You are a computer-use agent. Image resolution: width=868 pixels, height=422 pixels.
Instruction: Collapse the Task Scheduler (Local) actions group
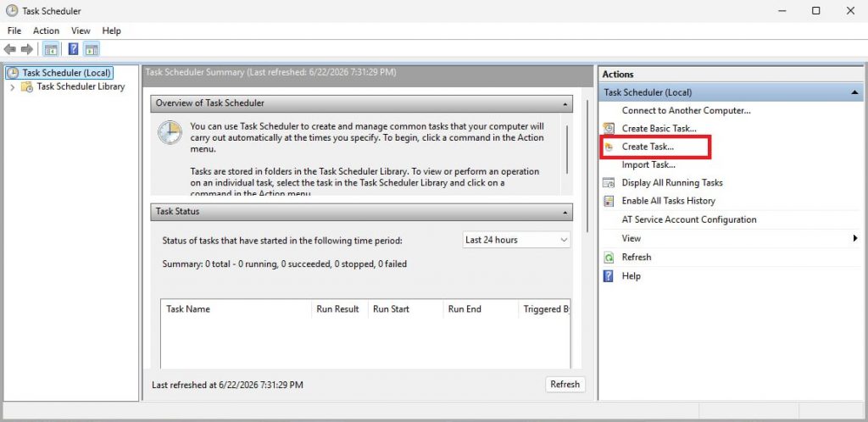854,93
